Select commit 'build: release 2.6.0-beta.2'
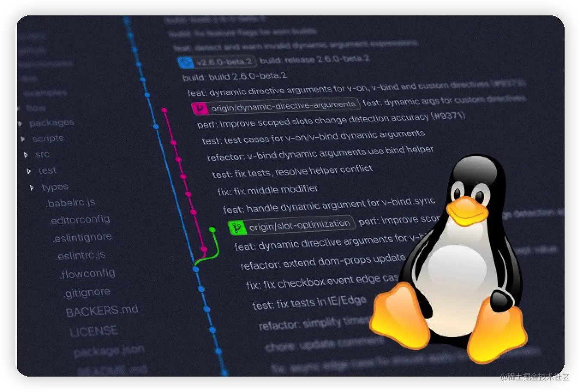 (x=315, y=59)
